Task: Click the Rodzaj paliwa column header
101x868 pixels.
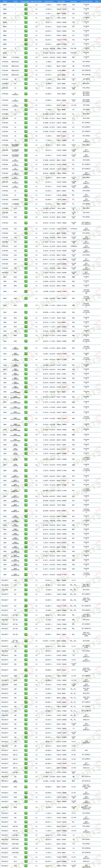Action: pos(25,1)
